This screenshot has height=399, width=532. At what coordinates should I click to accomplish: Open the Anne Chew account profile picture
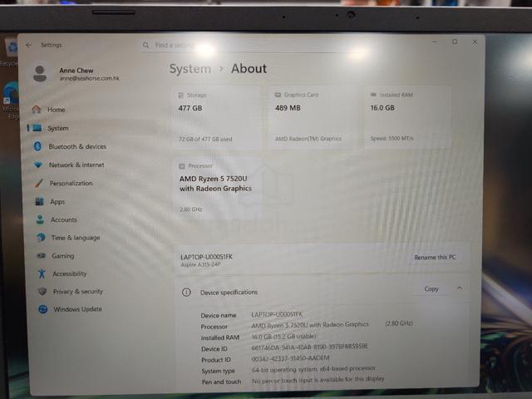(x=40, y=74)
